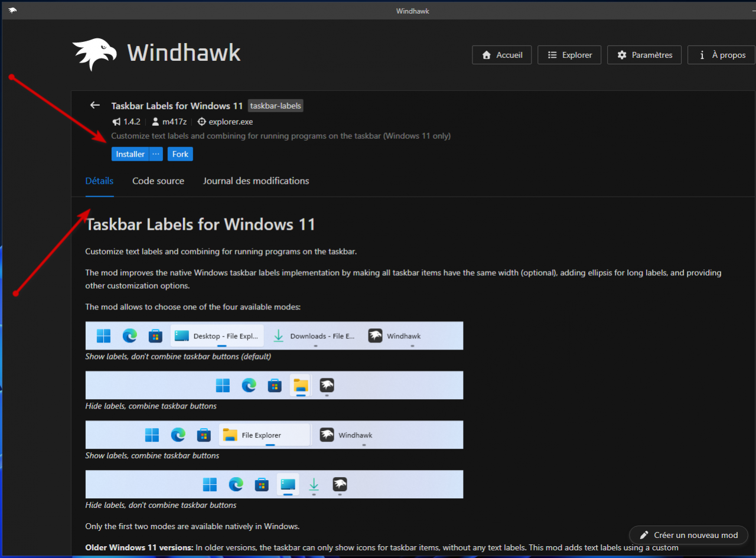The height and width of the screenshot is (558, 756).
Task: Open the À propos page
Action: point(721,55)
